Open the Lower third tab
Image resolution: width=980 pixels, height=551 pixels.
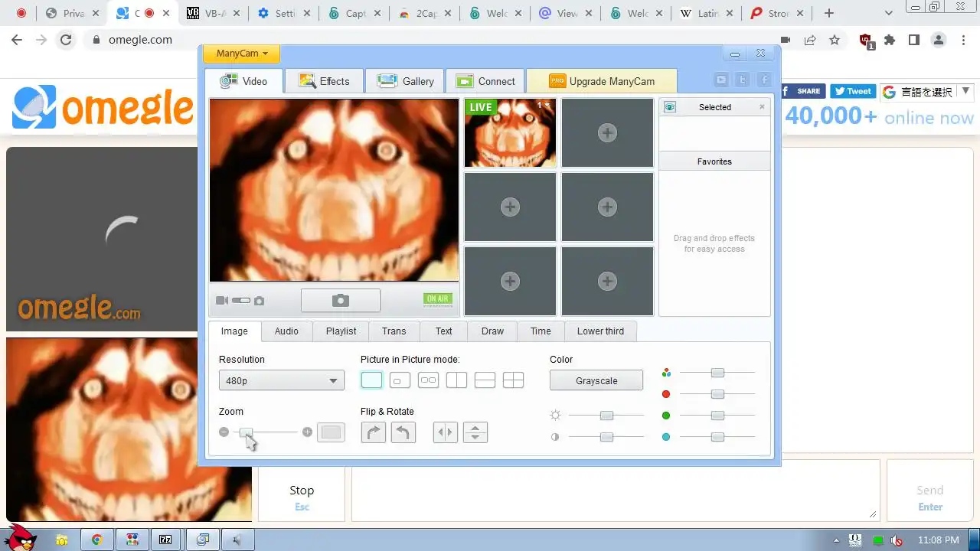600,331
